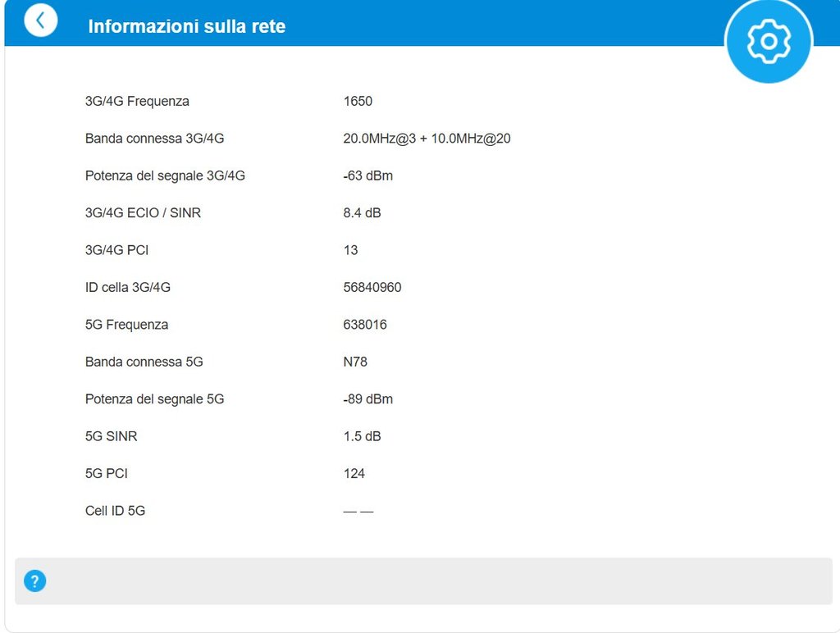Viewport: 840px width, 633px height.
Task: Select the 'Potenza del segnale 5G' label
Action: (x=154, y=399)
